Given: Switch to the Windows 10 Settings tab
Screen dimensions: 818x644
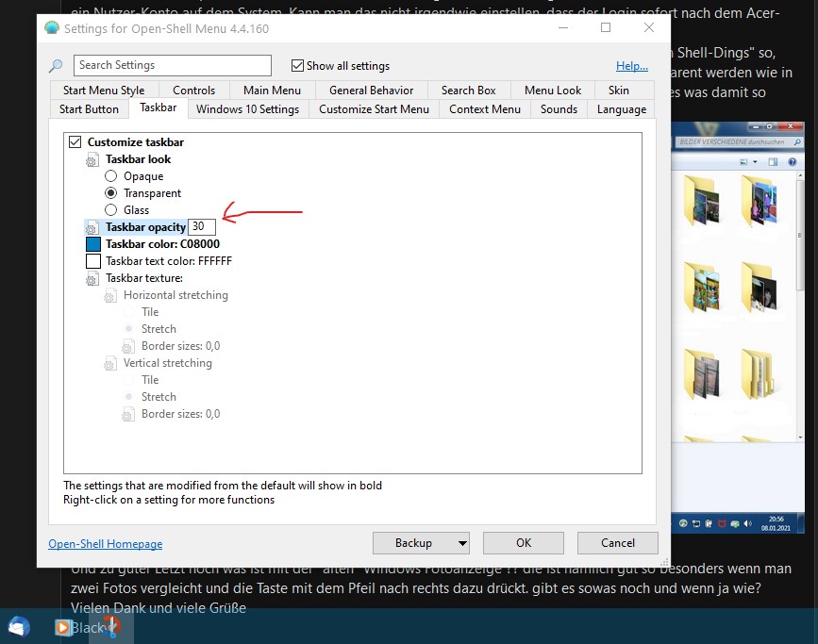Looking at the screenshot, I should click(246, 108).
